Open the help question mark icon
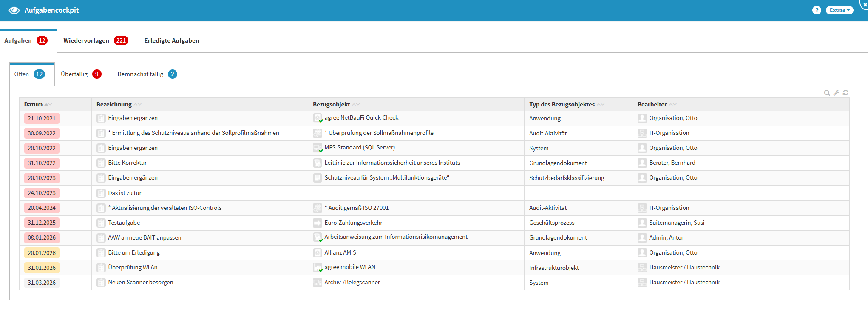The image size is (868, 309). (x=816, y=10)
